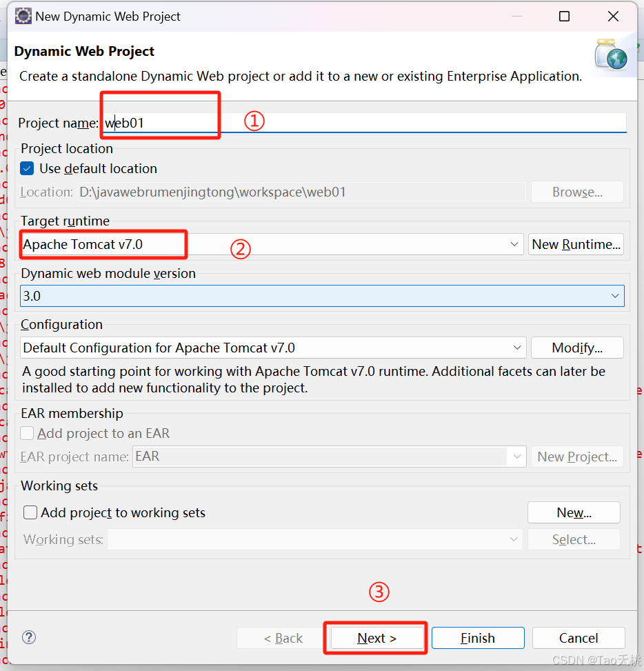Click the disabled Add project to an EAR checkbox

click(27, 433)
